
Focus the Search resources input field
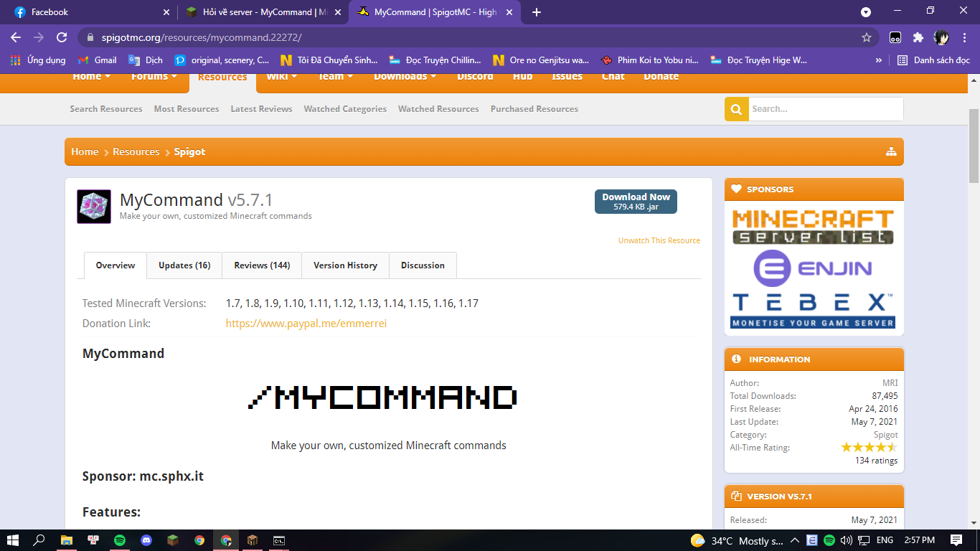825,109
